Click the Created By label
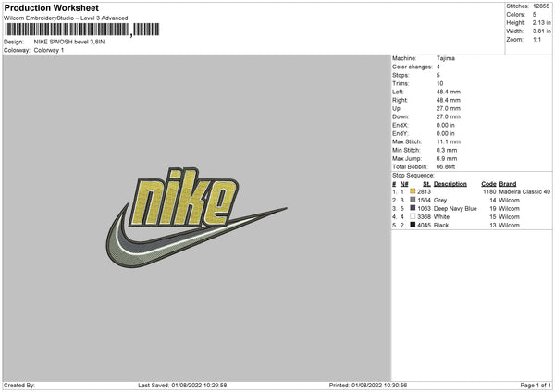 point(19,386)
